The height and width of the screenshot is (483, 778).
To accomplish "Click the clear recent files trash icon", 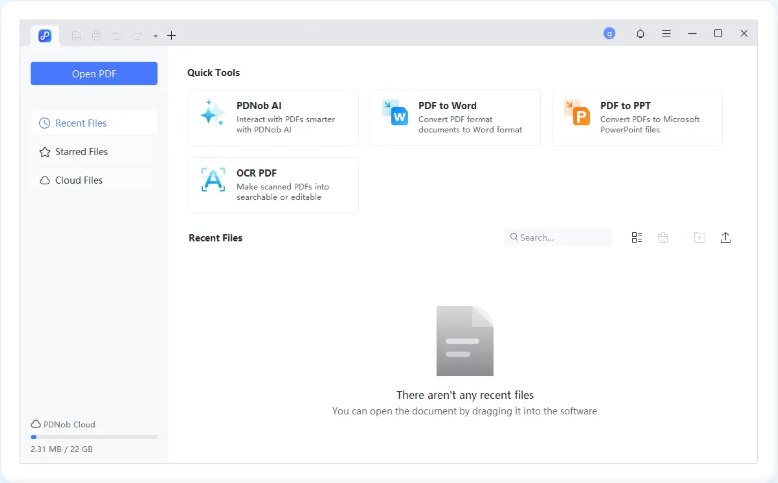I will click(x=663, y=238).
